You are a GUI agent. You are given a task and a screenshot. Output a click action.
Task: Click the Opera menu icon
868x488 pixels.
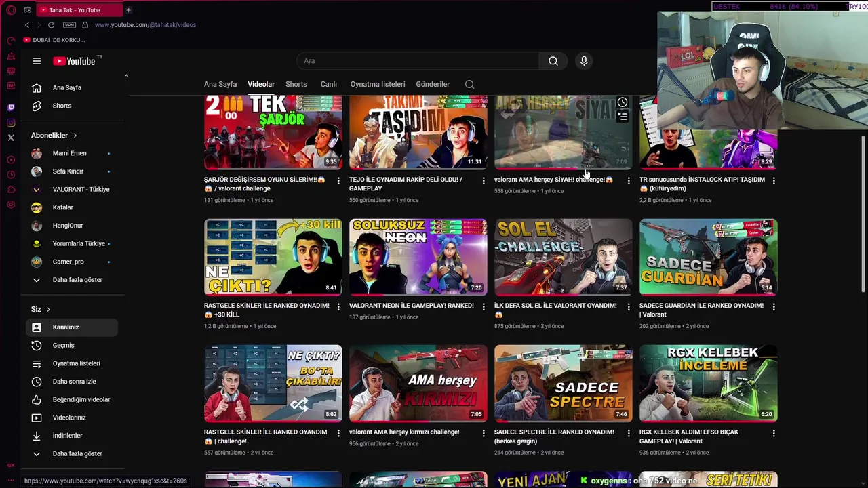coord(11,10)
